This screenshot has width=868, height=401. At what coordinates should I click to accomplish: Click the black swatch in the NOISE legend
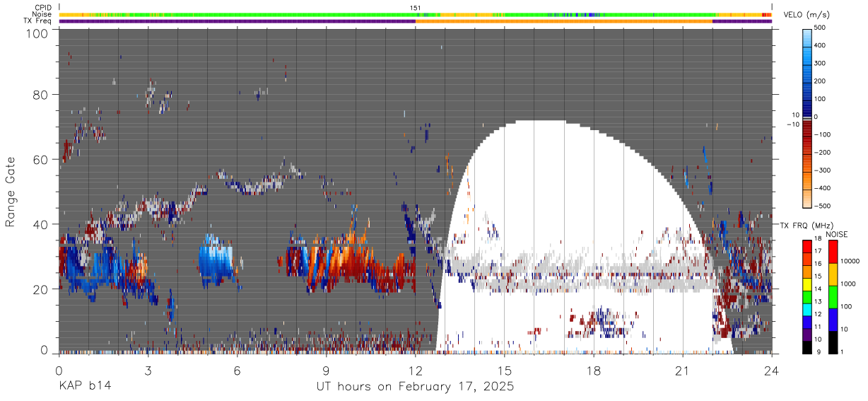[833, 342]
